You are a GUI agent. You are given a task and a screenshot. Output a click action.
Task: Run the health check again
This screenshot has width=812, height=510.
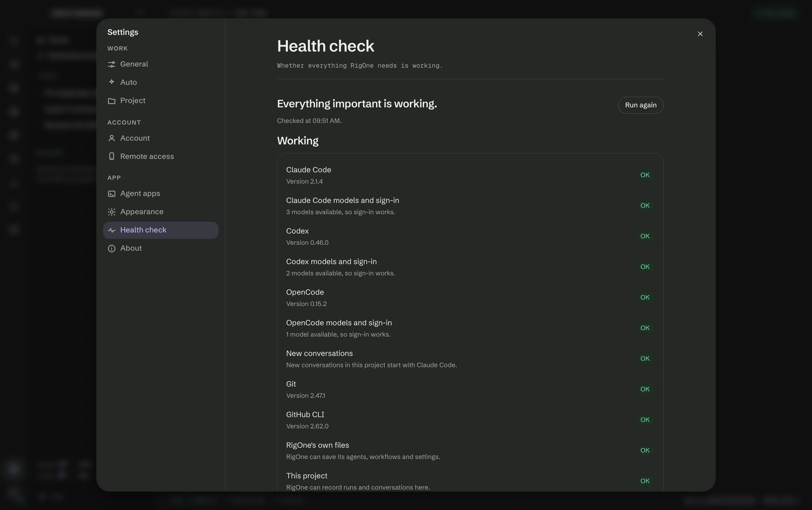[640, 105]
